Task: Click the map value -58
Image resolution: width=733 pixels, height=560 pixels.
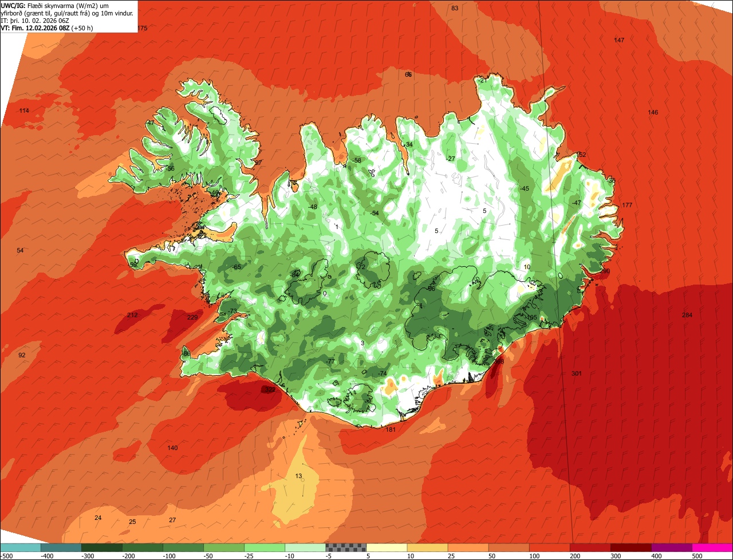Action: pyautogui.click(x=357, y=160)
